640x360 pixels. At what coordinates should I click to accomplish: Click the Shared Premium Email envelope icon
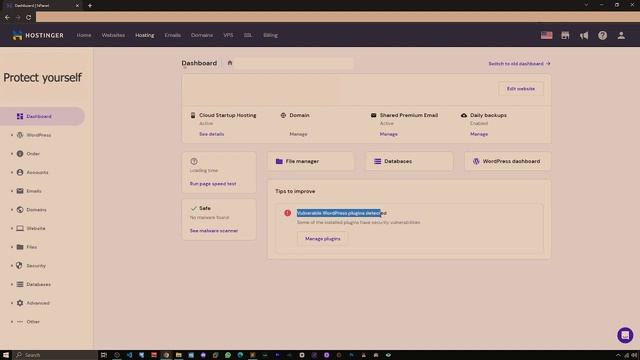[x=373, y=115]
